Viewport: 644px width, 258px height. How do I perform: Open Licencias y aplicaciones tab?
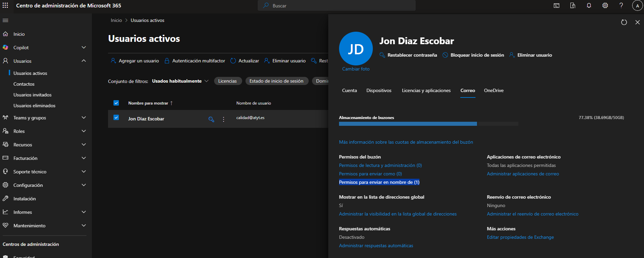pos(426,90)
